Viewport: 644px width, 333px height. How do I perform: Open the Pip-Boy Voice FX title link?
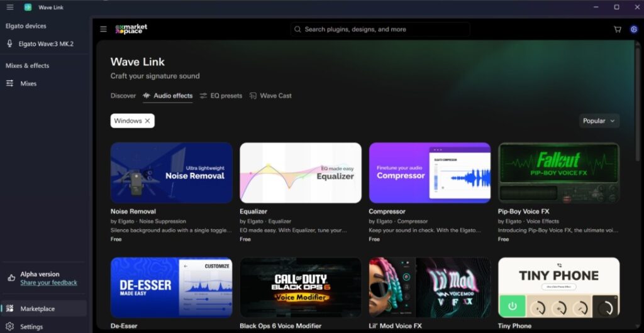coord(523,211)
